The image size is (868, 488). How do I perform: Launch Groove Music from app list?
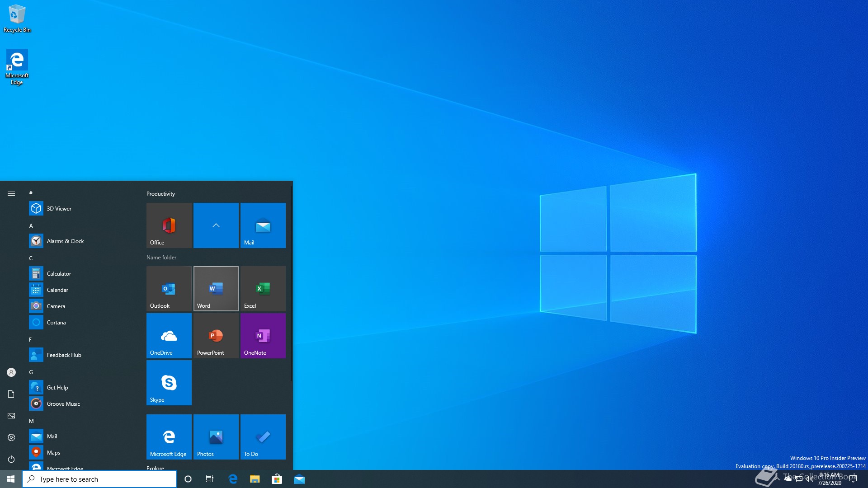(81, 404)
